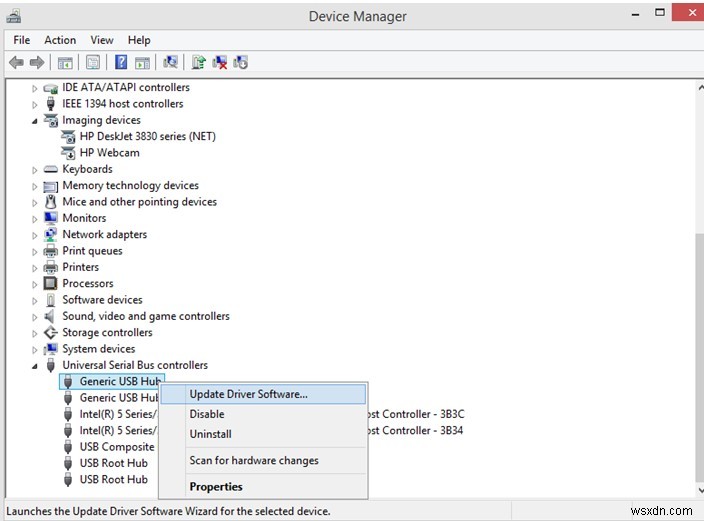Click the Back arrow toolbar icon
This screenshot has height=521, width=704.
click(17, 62)
